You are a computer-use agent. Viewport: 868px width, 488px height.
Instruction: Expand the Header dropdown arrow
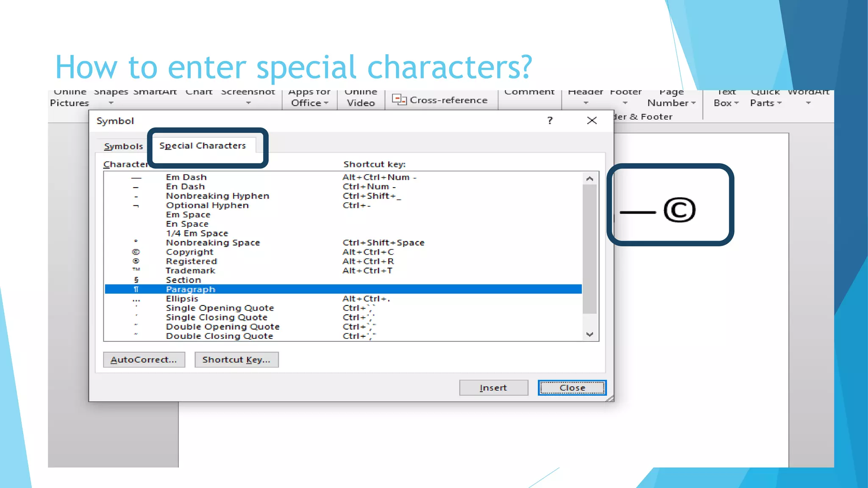586,103
